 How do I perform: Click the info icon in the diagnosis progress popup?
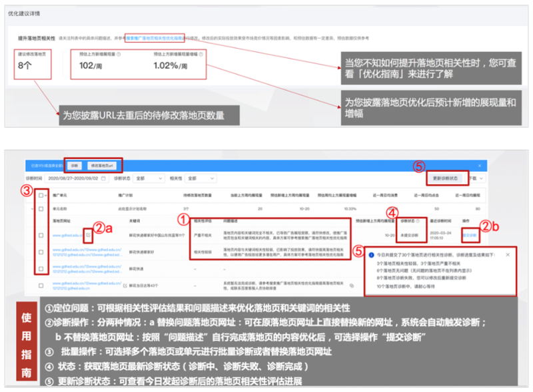371,254
